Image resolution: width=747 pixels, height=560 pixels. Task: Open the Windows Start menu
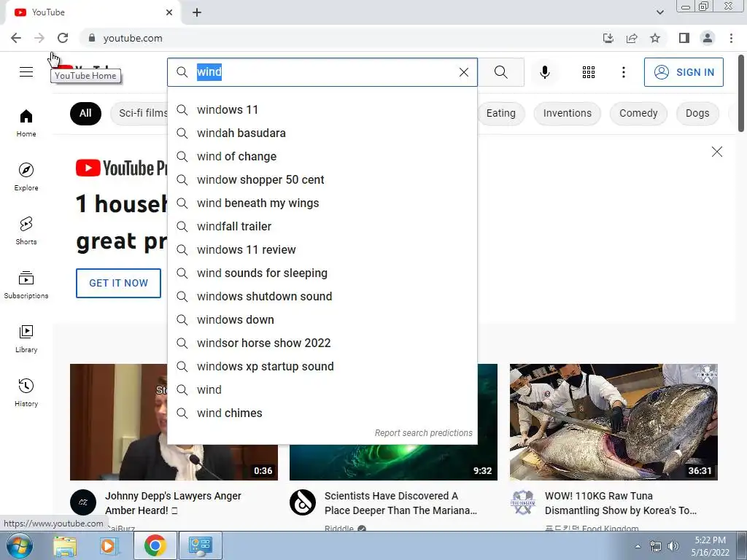(19, 545)
